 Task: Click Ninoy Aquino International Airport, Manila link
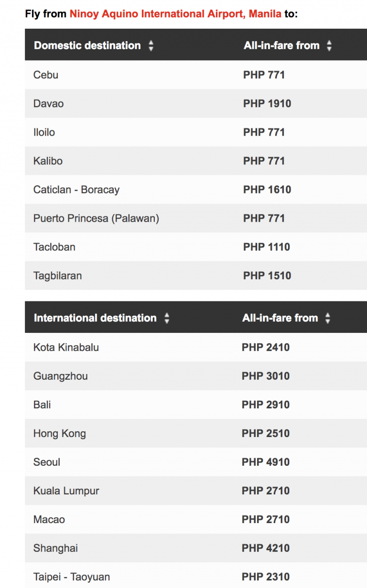(175, 13)
